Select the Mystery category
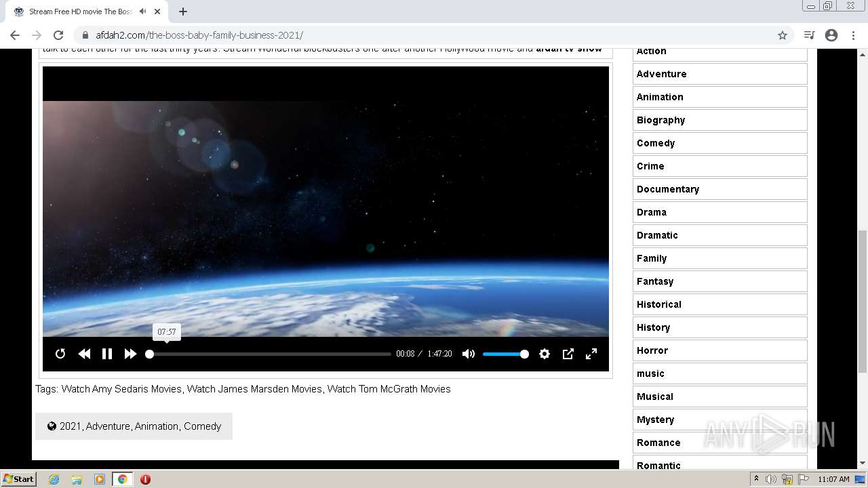868x488 pixels. 720,420
